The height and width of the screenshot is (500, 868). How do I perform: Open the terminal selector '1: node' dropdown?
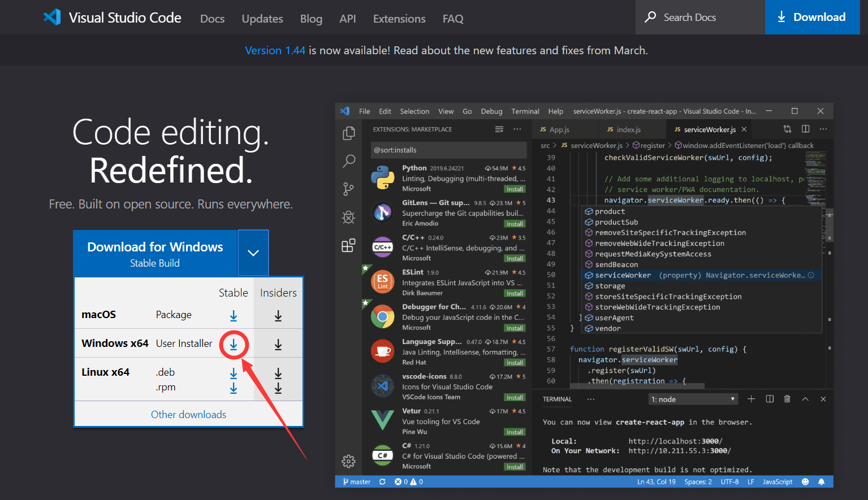coord(693,399)
